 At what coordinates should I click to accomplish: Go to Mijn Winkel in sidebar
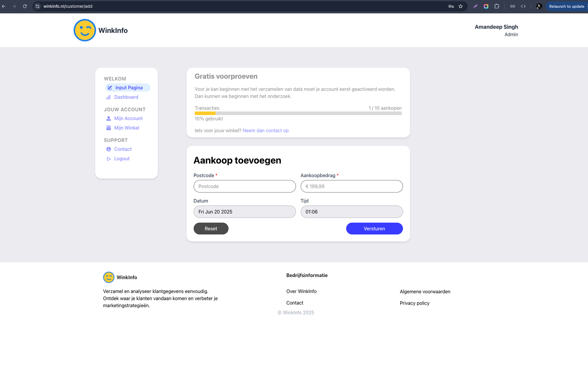click(126, 128)
